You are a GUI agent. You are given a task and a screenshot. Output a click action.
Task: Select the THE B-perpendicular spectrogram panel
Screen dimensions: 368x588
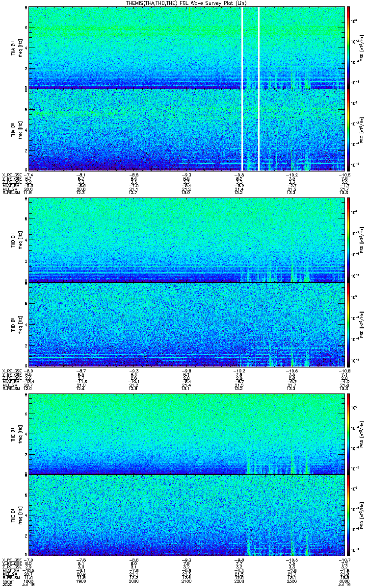186,434
